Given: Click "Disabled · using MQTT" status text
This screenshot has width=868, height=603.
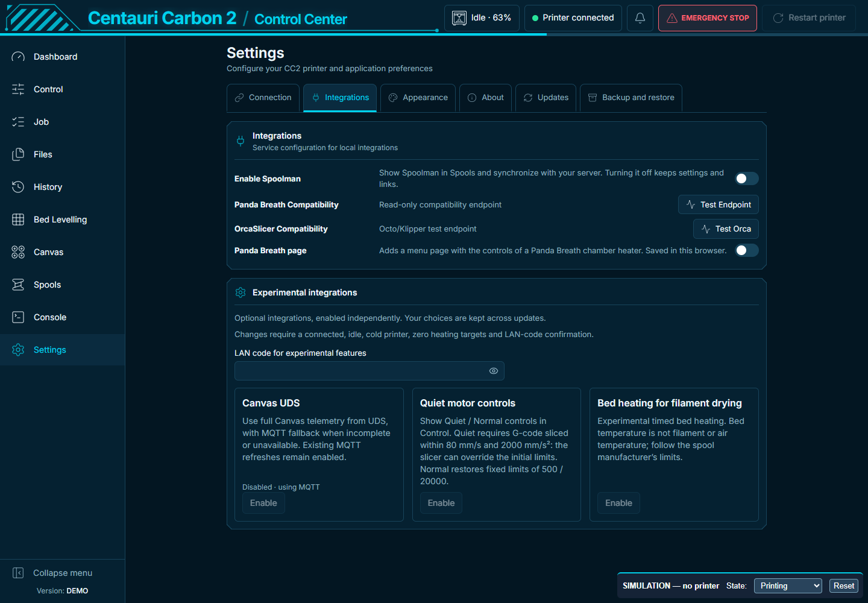Looking at the screenshot, I should [281, 487].
